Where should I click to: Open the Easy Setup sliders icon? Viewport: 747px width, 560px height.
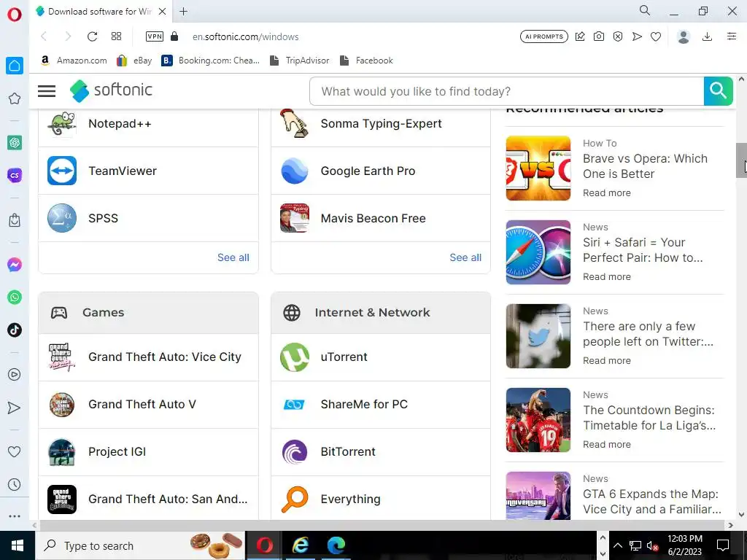(732, 36)
